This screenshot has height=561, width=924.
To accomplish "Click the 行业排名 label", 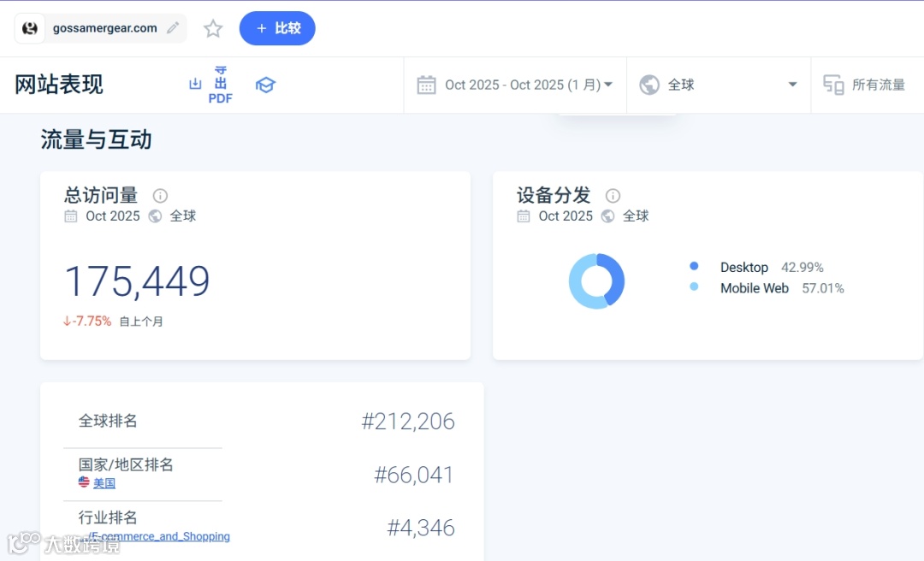I will point(108,517).
